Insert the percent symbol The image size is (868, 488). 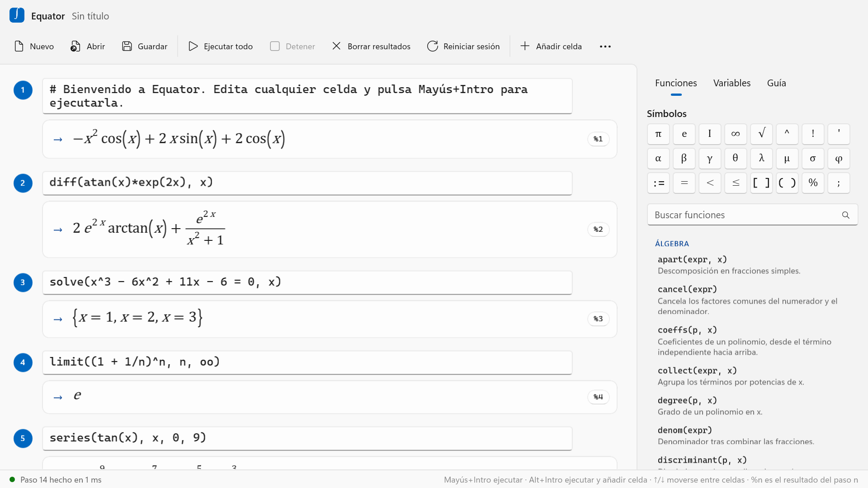pos(813,183)
